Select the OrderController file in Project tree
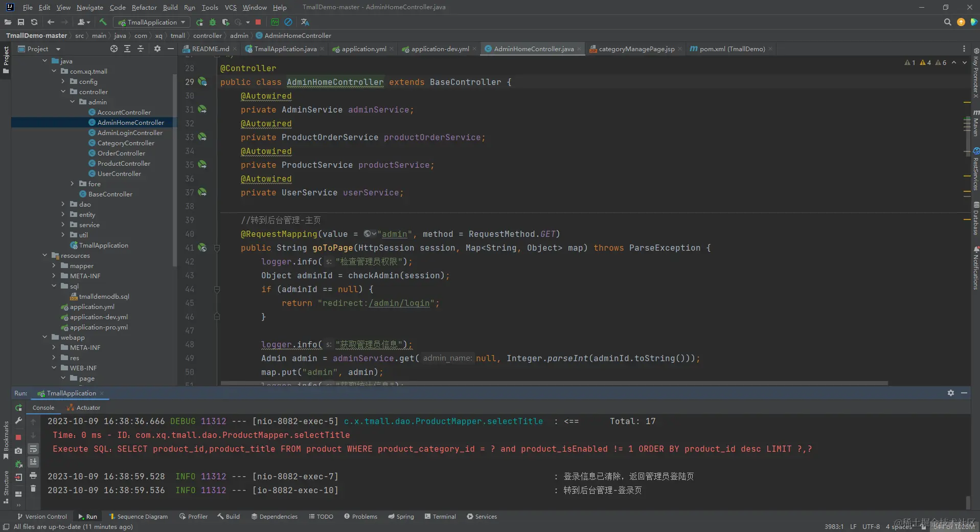This screenshot has height=532, width=980. tap(121, 153)
